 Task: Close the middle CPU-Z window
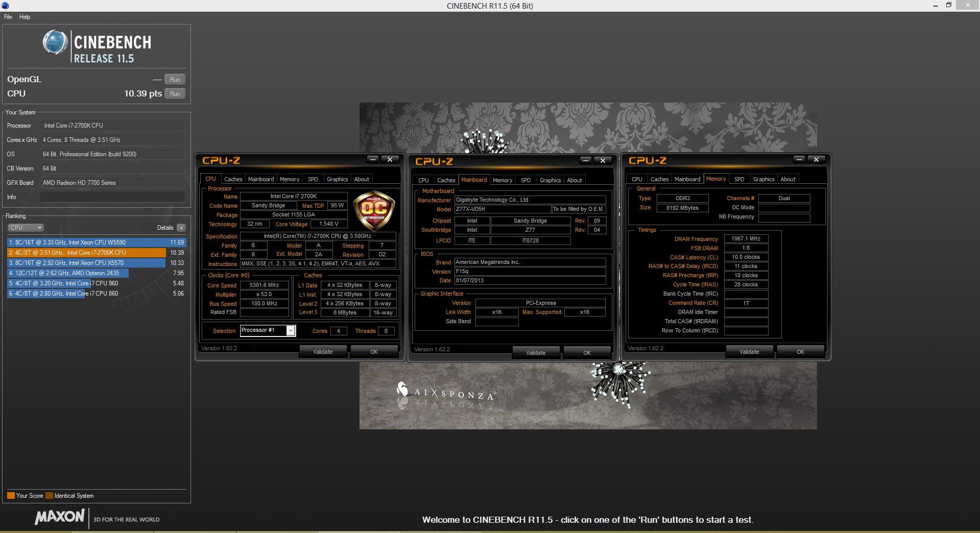[603, 160]
